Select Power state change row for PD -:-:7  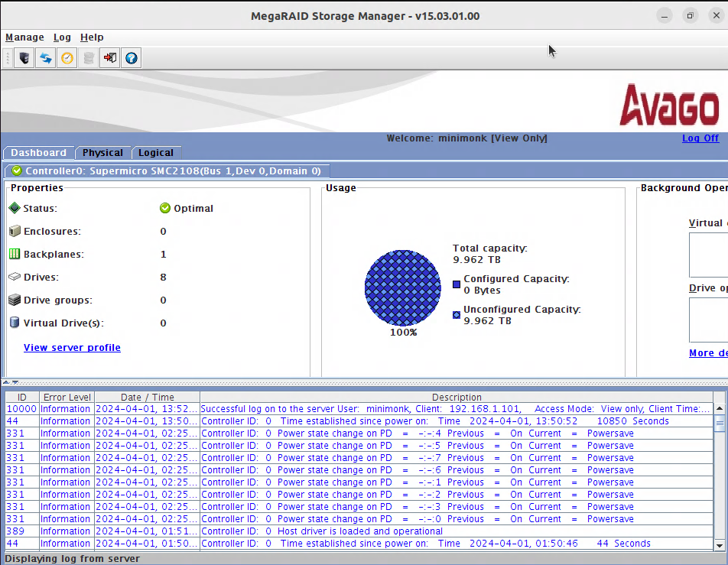pos(359,458)
